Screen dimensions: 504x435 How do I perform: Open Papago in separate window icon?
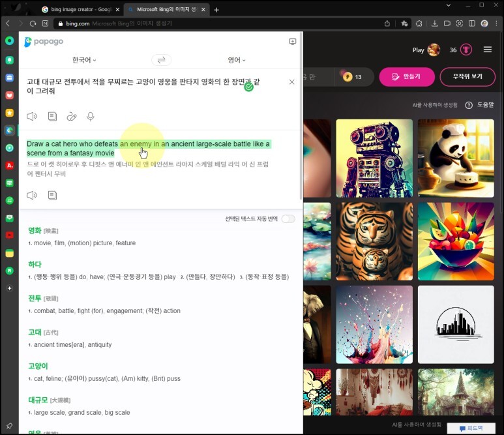pyautogui.click(x=293, y=42)
